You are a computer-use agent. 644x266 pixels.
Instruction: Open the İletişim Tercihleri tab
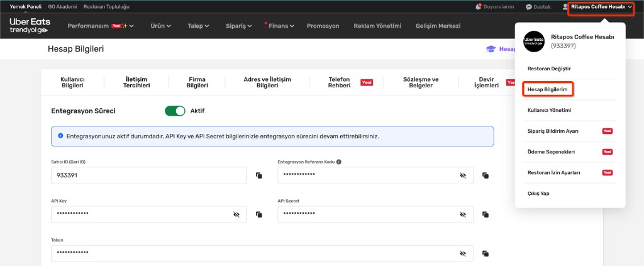point(136,82)
